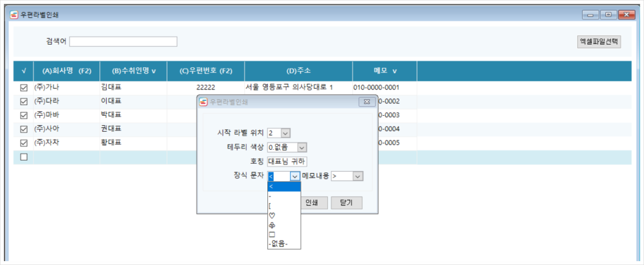Choose '-' in the decoration list
Screen dimensions: 644x265
[x=284, y=196]
